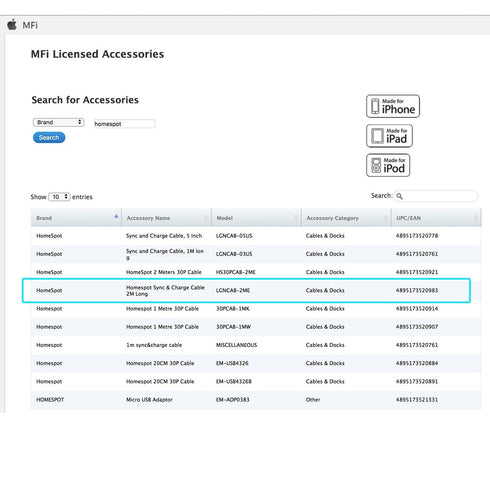
Task: Sort by UPC/EAN column header
Action: tap(437, 218)
